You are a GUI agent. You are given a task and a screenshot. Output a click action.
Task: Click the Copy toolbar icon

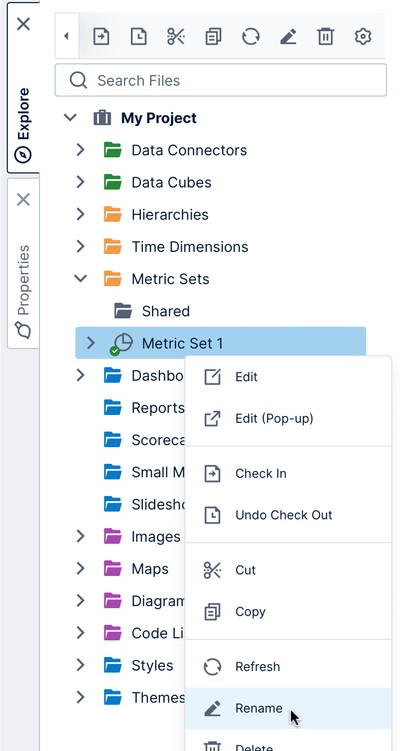tap(213, 36)
